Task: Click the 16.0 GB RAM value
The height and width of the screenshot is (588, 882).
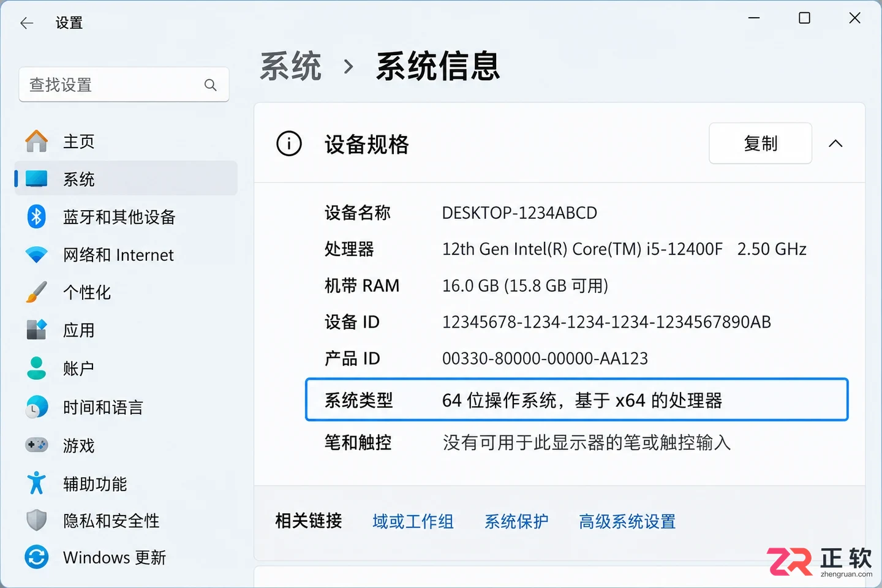Action: click(525, 286)
